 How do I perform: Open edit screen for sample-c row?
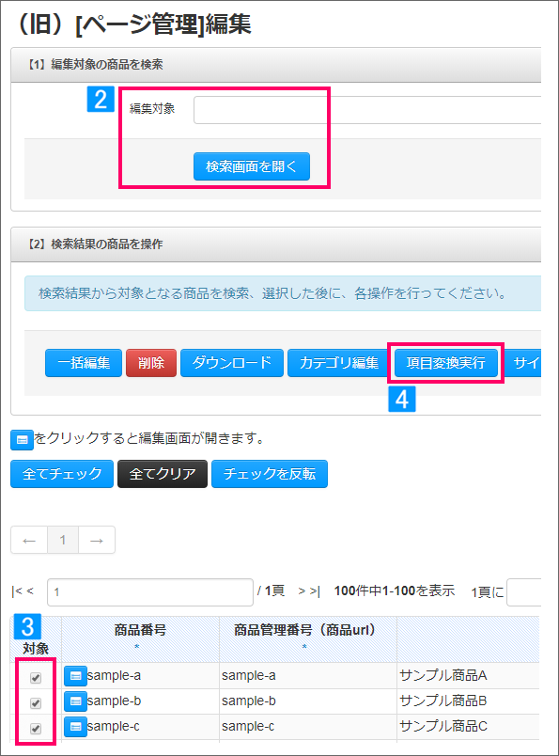point(75,727)
